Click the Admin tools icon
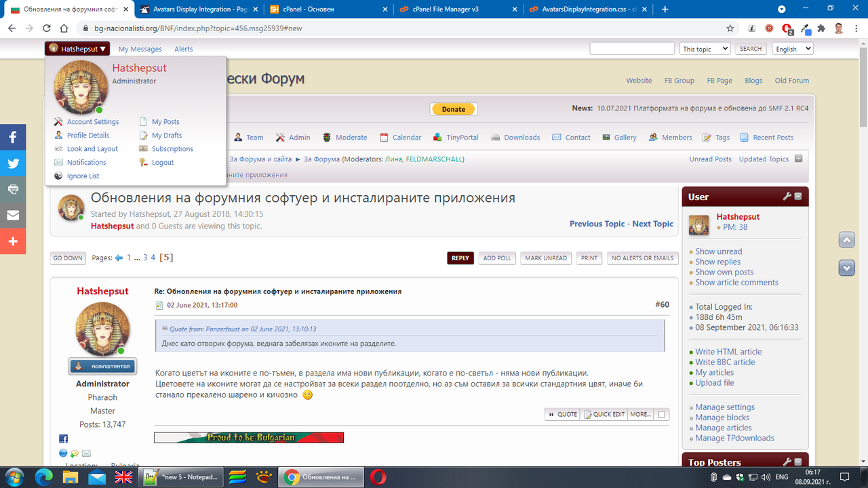The width and height of the screenshot is (868, 488). pyautogui.click(x=280, y=138)
